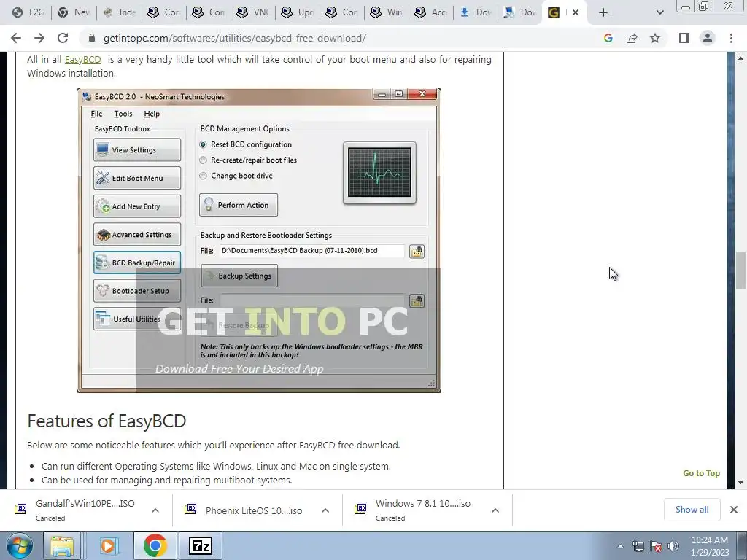Screen dimensions: 747x560
Task: Open the Chrome three-dot menu
Action: [x=731, y=38]
